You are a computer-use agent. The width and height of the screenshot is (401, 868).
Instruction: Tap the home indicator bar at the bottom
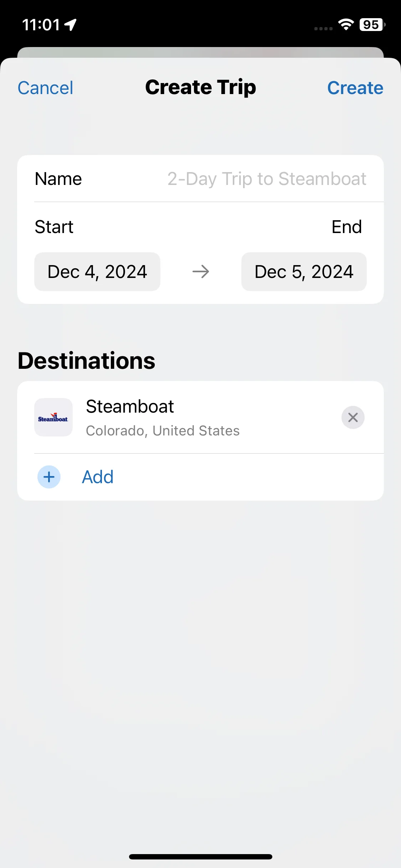201,857
